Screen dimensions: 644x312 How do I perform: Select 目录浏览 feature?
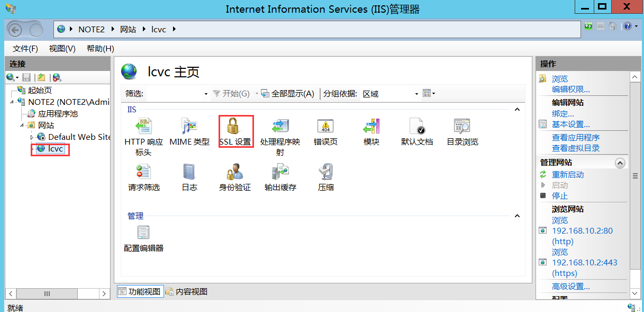(461, 131)
